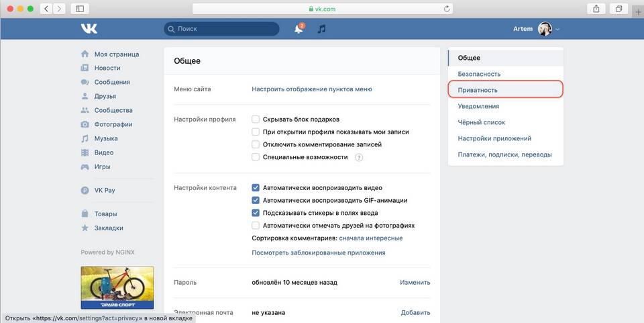Click the VK logo icon
Viewport: 644px width, 323px height.
[89, 29]
